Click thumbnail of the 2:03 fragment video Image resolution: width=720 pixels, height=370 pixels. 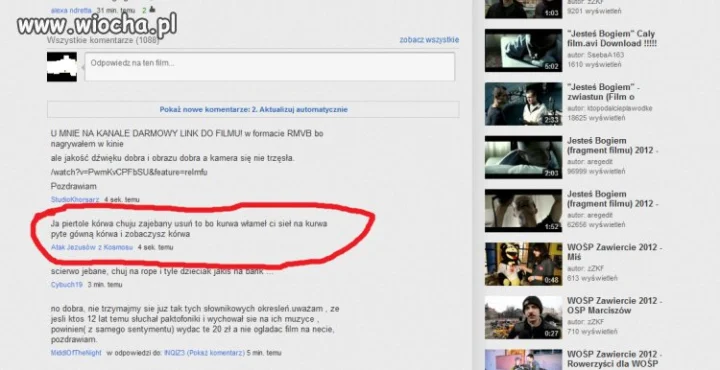click(x=523, y=157)
